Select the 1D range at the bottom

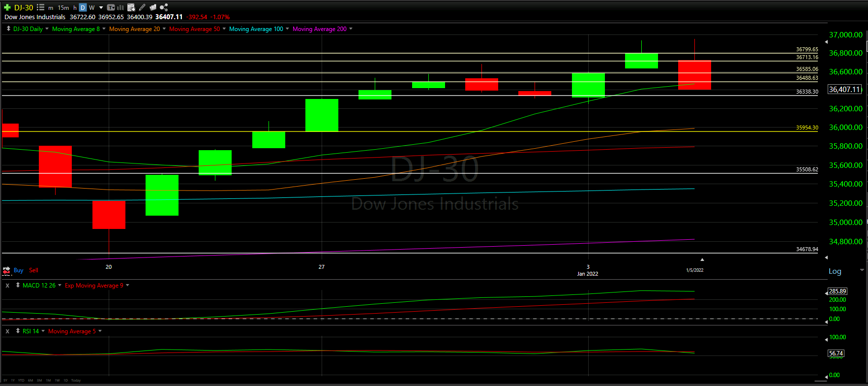point(65,381)
